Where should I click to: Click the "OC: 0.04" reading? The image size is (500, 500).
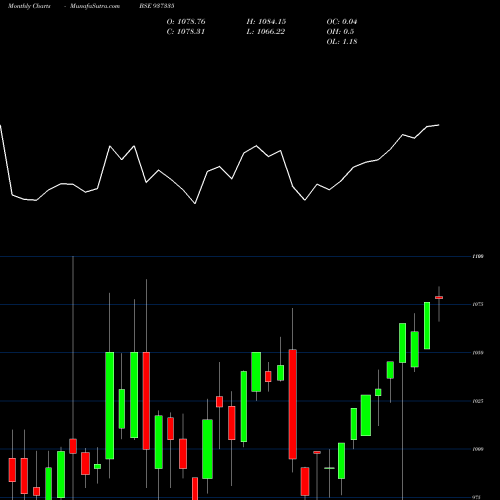tap(342, 22)
